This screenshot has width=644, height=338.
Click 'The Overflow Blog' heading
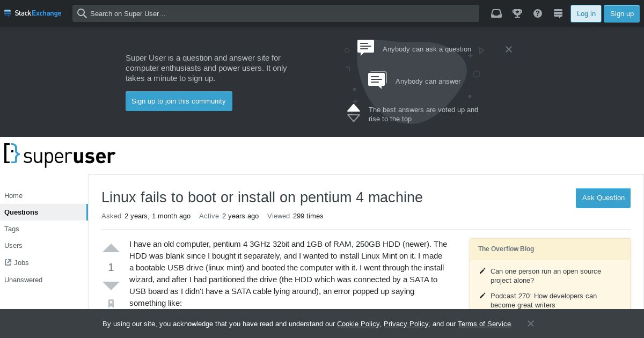pos(506,249)
